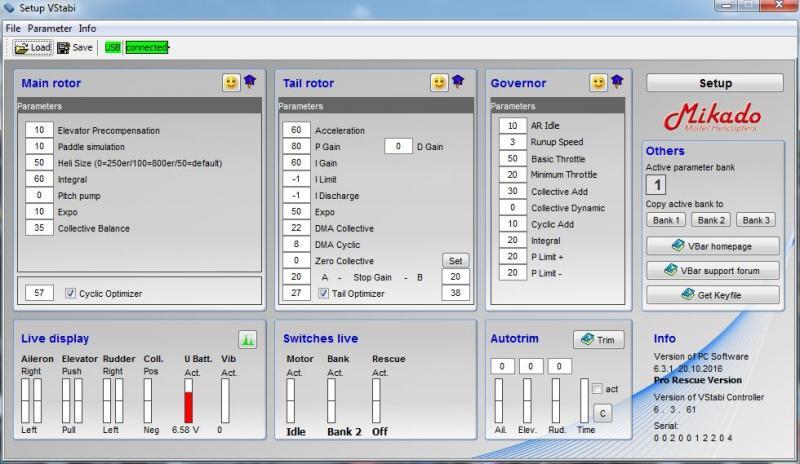Click the Tail rotor graduation cap icon
Image resolution: width=800 pixels, height=464 pixels.
(x=457, y=82)
